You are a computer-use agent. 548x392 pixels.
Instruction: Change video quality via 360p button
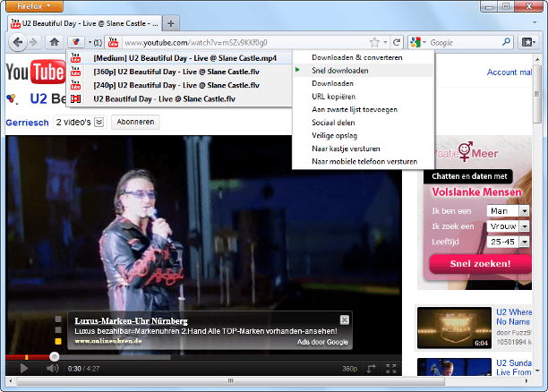(x=349, y=369)
